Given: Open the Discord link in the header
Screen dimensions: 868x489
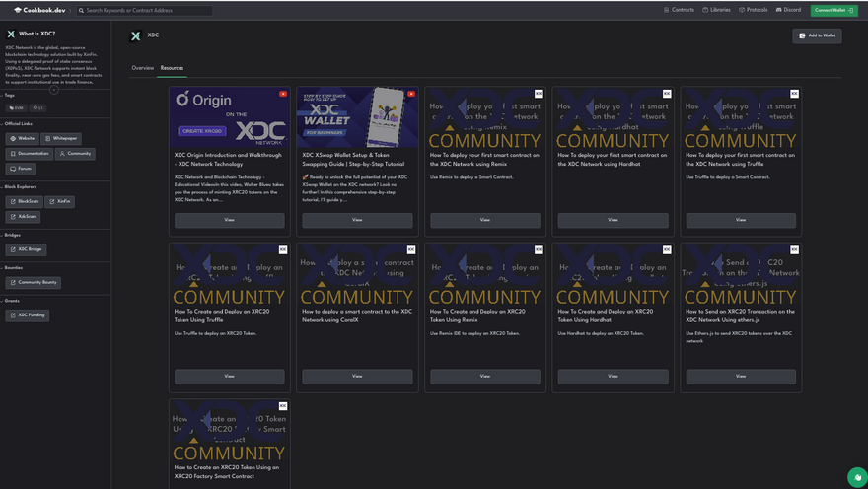Looking at the screenshot, I should (788, 10).
